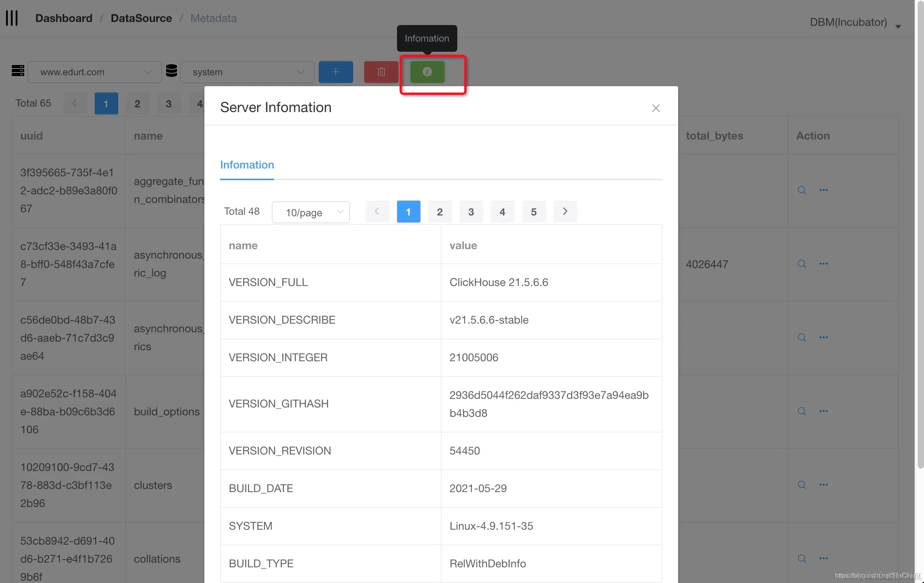This screenshot has width=924, height=583.
Task: Click the hamburger menu icon in header
Action: (12, 18)
